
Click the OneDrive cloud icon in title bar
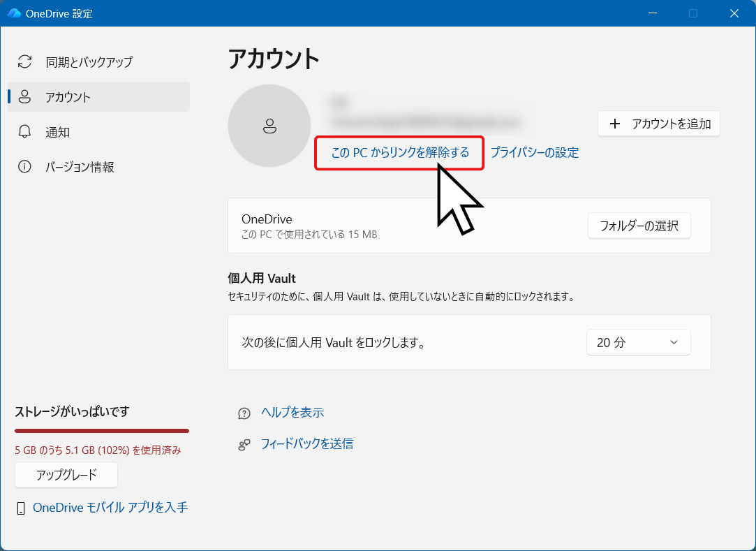coord(14,13)
